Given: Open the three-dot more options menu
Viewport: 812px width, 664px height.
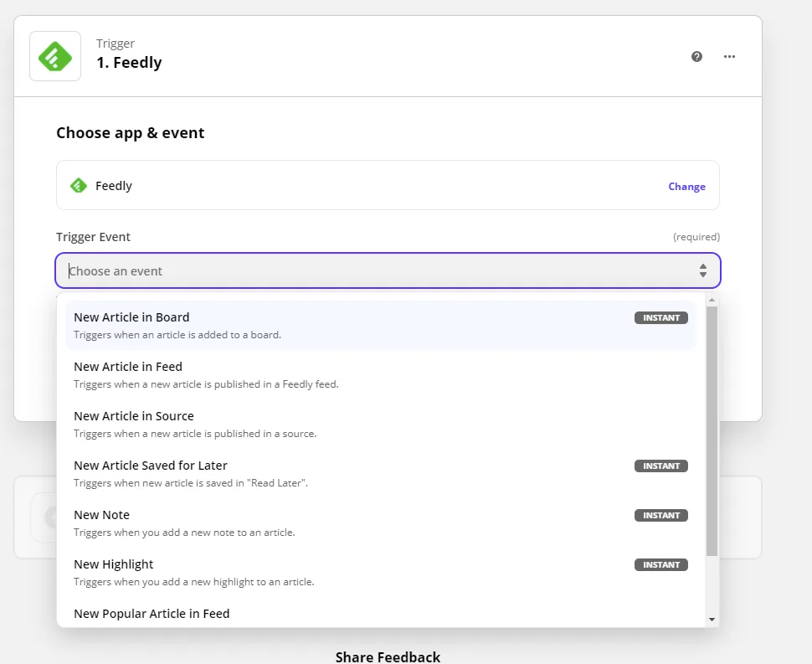Looking at the screenshot, I should (x=729, y=56).
